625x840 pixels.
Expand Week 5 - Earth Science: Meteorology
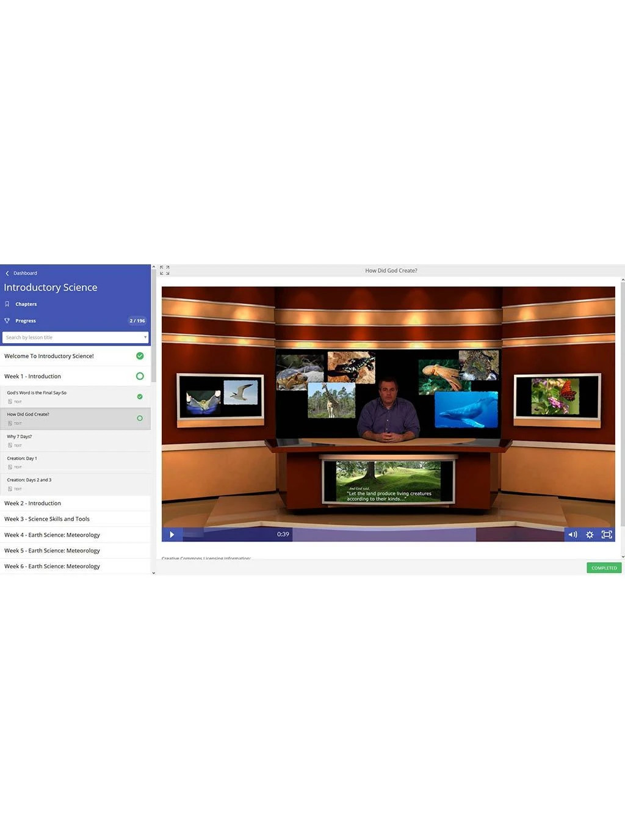[x=75, y=551]
